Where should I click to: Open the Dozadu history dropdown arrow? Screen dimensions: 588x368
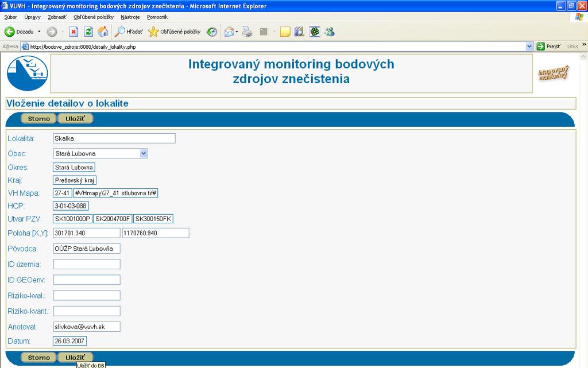coord(39,32)
